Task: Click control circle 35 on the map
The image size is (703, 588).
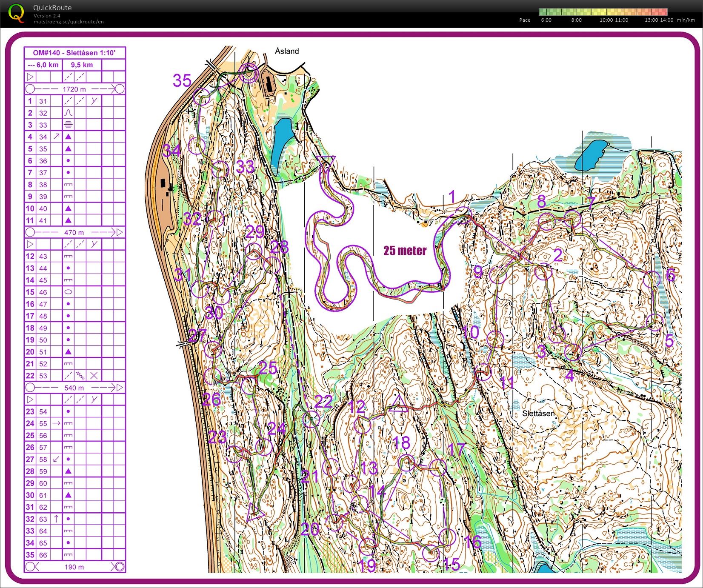Action: tap(202, 97)
